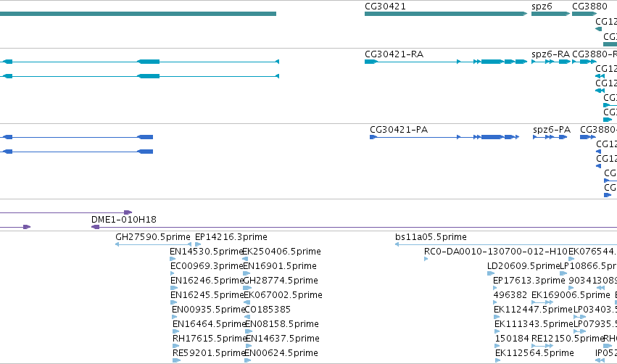Click the EP17613.3prime EST marker
The width and height of the screenshot is (617, 364).
[x=495, y=288]
